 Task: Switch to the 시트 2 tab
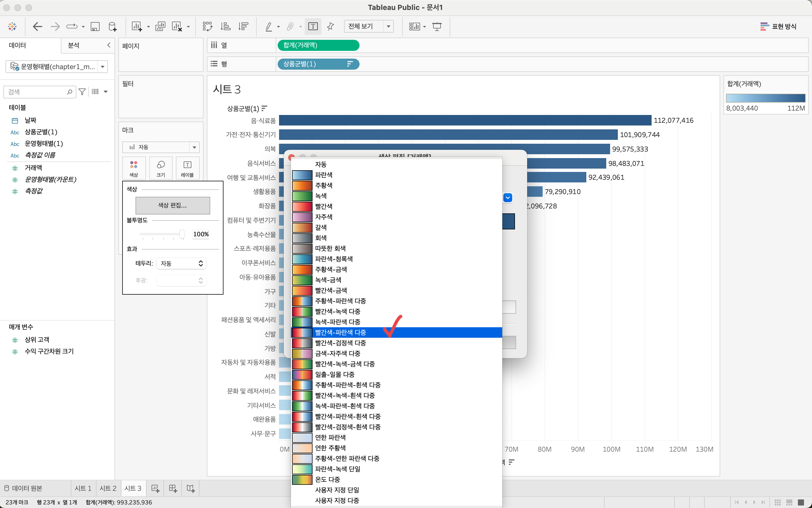(x=108, y=488)
